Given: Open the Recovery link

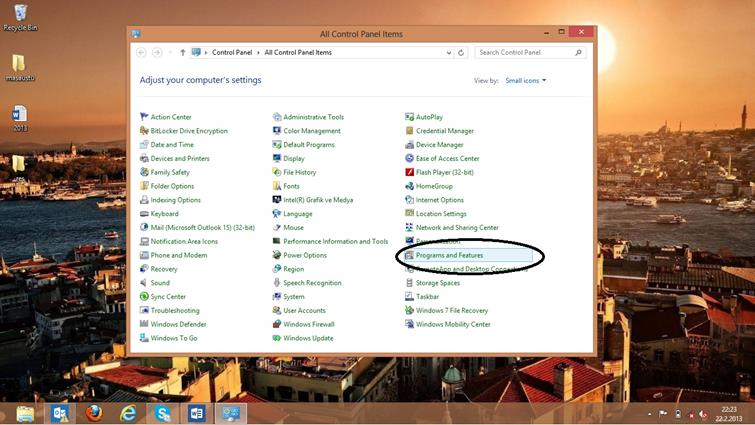Looking at the screenshot, I should [x=164, y=269].
